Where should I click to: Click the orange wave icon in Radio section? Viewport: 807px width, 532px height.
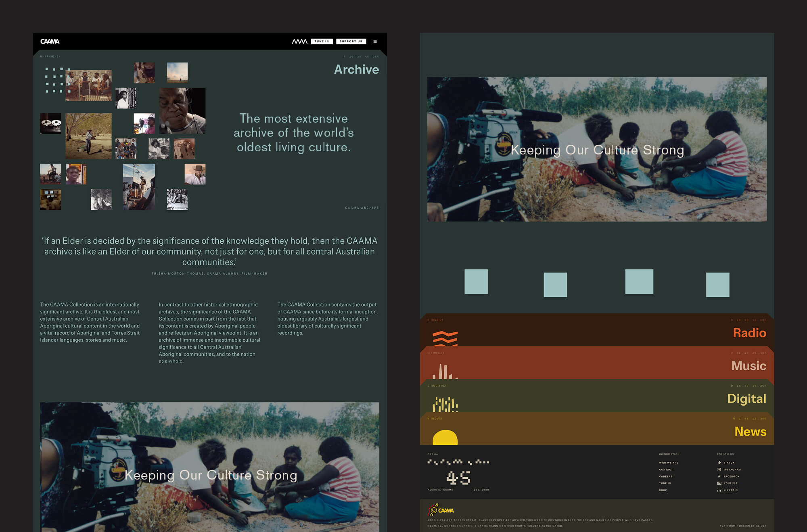coord(445,338)
